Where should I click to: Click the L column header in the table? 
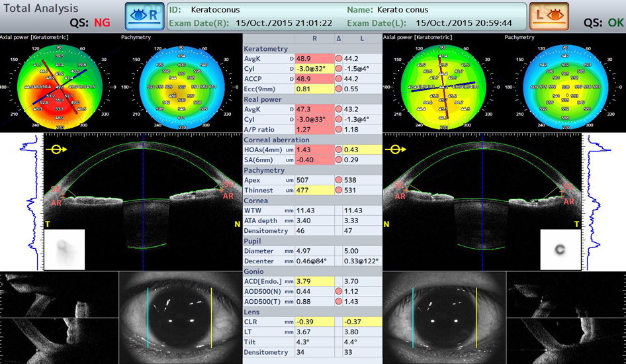tap(361, 39)
